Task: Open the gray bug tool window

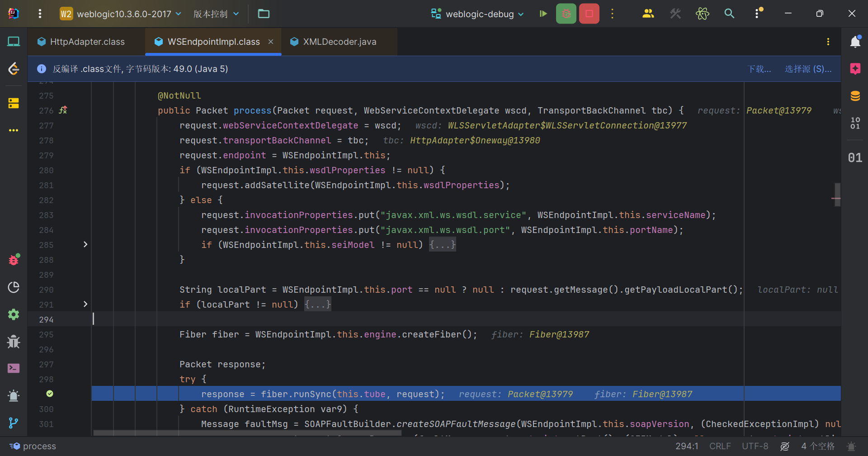Action: 14,341
